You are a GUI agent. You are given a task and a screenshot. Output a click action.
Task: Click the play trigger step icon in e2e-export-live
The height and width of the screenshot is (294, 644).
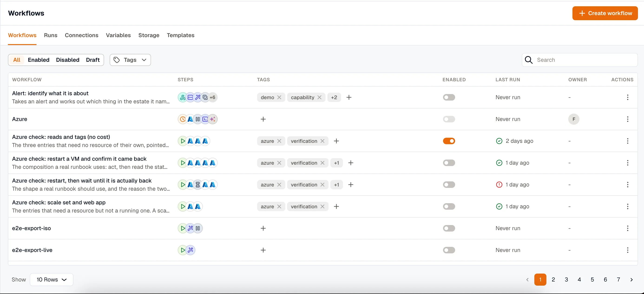183,250
